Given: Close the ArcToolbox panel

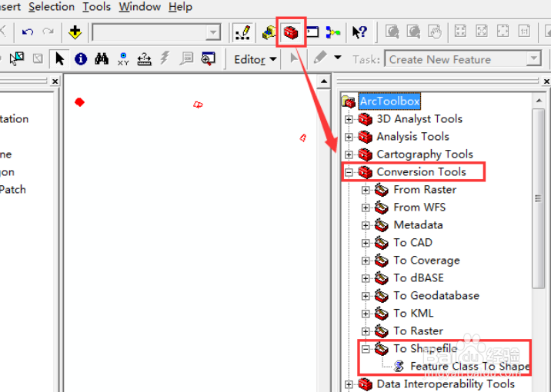Looking at the screenshot, I should pos(546,81).
